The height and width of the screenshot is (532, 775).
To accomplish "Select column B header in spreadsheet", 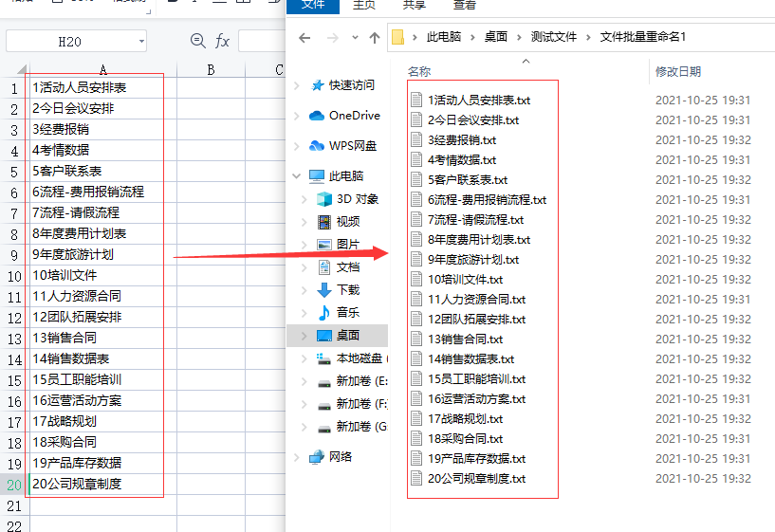I will click(x=211, y=69).
